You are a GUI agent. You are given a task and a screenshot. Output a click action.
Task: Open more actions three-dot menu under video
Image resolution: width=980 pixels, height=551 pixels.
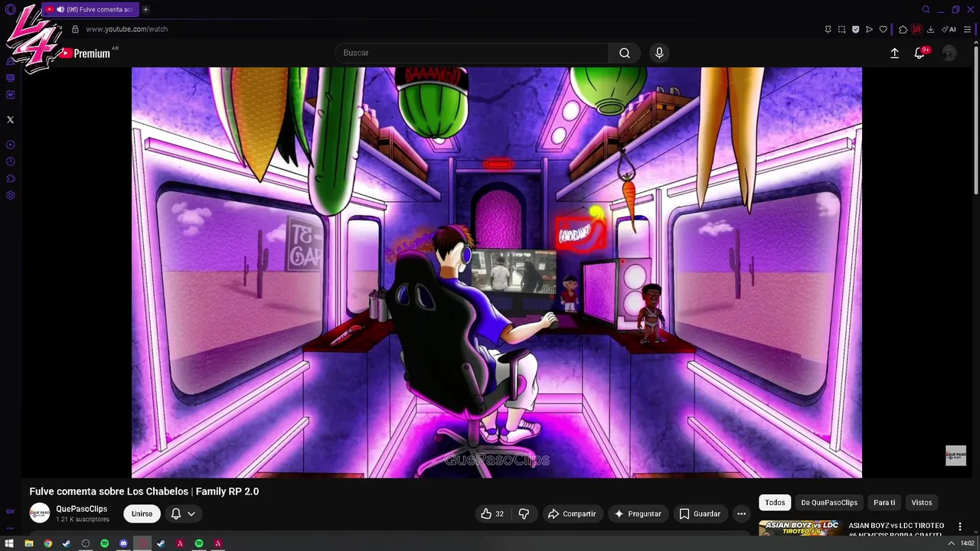(x=741, y=514)
